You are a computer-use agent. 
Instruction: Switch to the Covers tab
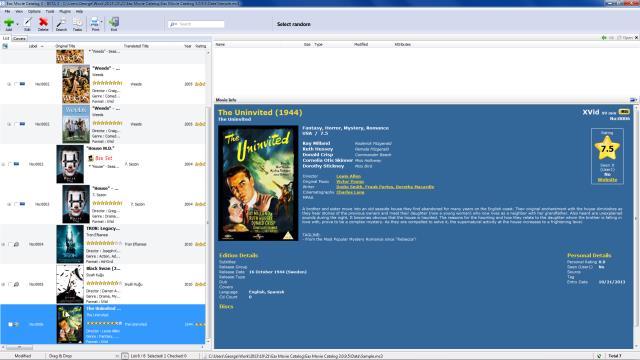tap(19, 38)
